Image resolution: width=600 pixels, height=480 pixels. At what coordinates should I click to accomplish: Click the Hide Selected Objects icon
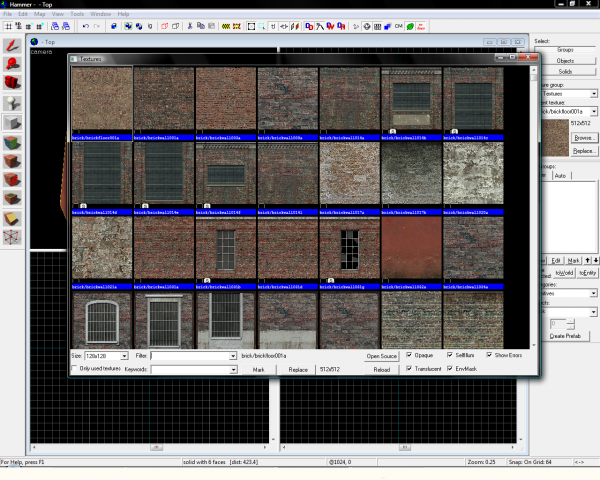point(165,26)
